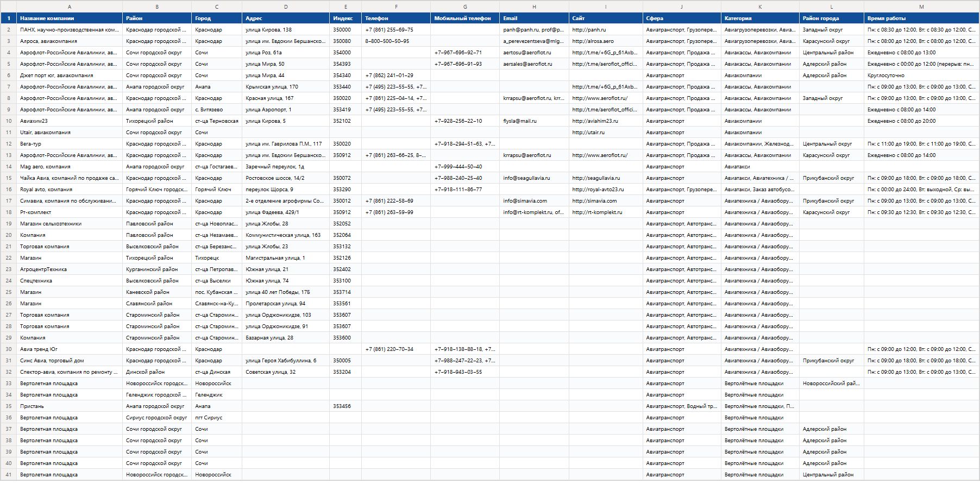Screen dimensions: 980x490
Task: Select phone cell '8-800-500-50-95'
Action: coord(396,41)
